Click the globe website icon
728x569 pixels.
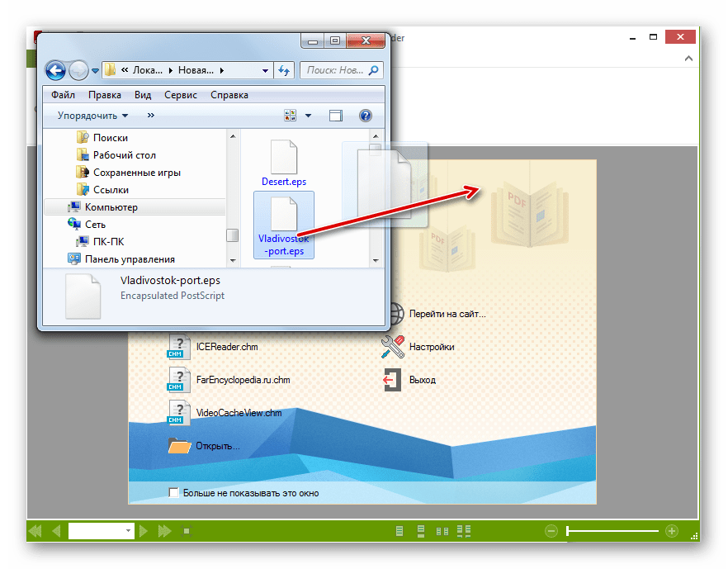click(397, 314)
